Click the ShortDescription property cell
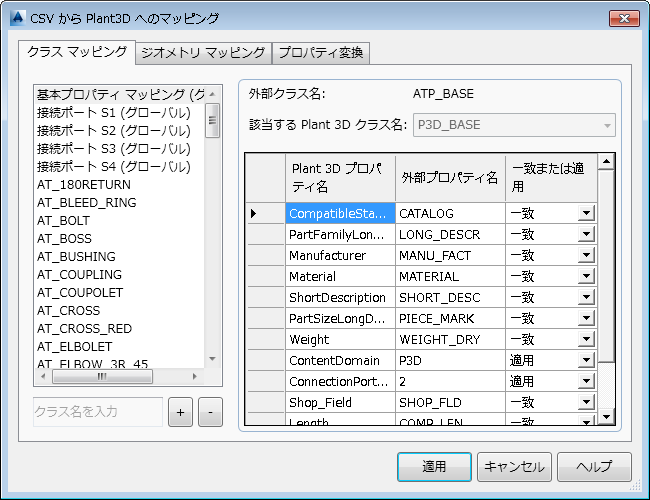 (340, 298)
